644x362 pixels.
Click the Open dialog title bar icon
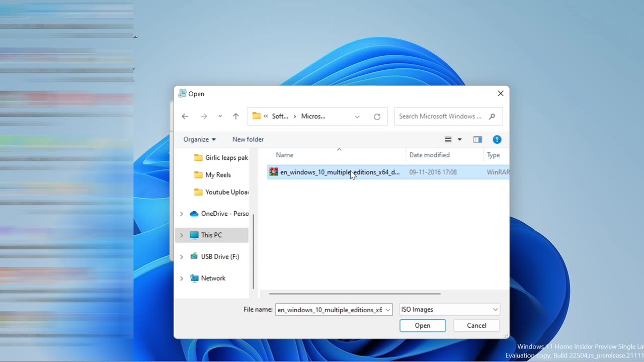[x=182, y=94]
